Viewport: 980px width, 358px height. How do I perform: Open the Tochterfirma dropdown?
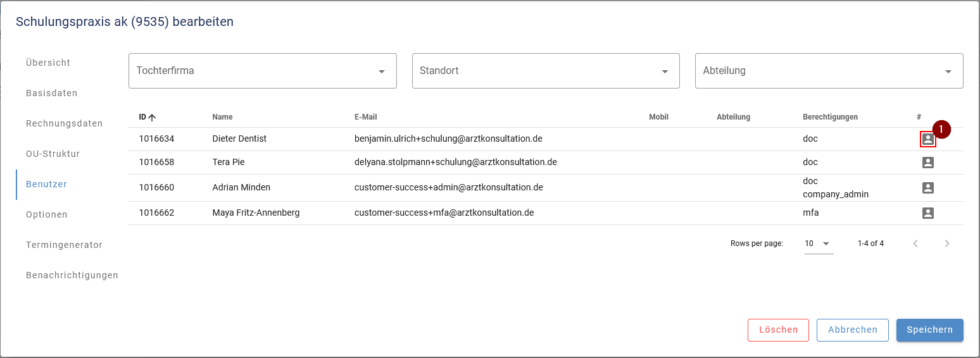tap(262, 71)
